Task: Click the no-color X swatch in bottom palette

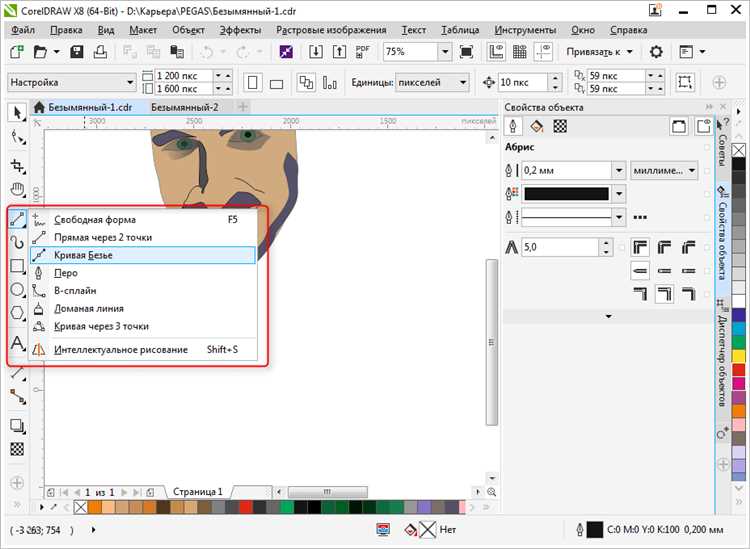Action: [x=80, y=506]
